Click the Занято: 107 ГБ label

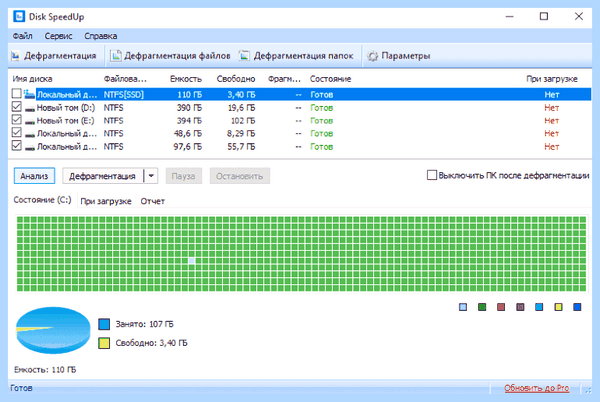[x=145, y=324]
